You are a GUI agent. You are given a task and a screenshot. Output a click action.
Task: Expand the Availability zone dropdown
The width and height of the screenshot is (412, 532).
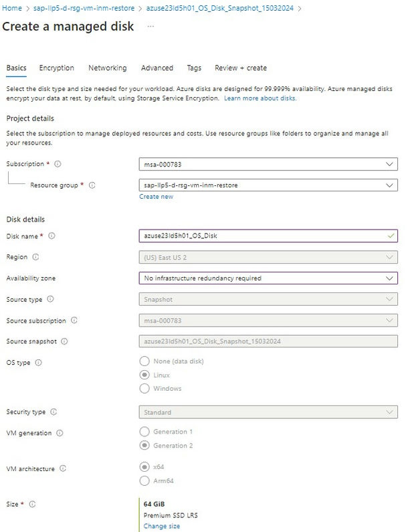[269, 278]
